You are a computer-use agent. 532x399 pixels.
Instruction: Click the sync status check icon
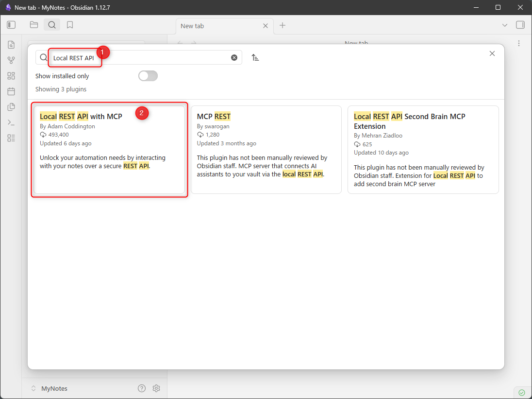click(x=522, y=393)
